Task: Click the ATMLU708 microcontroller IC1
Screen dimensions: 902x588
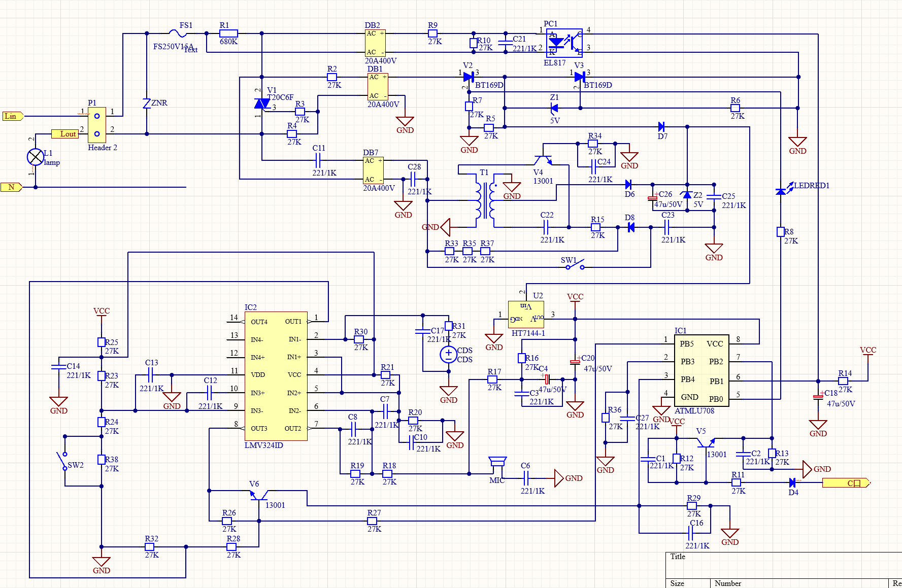Action: [x=701, y=370]
